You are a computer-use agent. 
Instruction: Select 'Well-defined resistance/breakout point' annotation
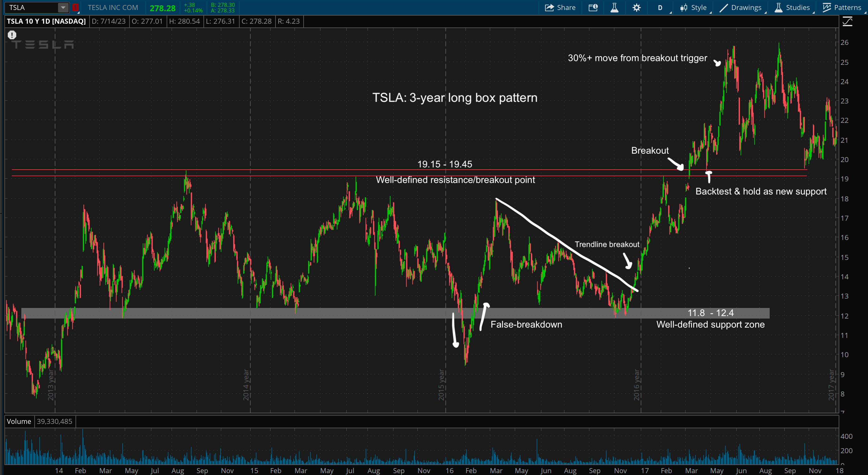[455, 180]
